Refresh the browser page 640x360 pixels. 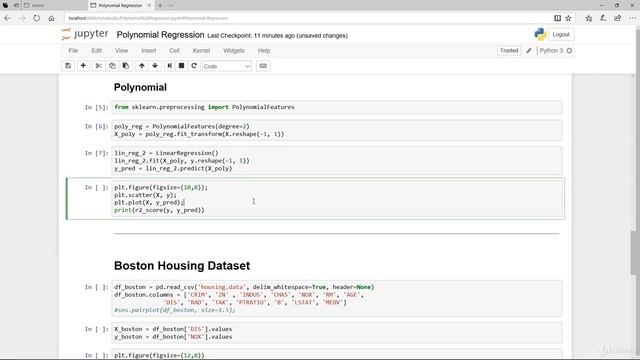37,18
